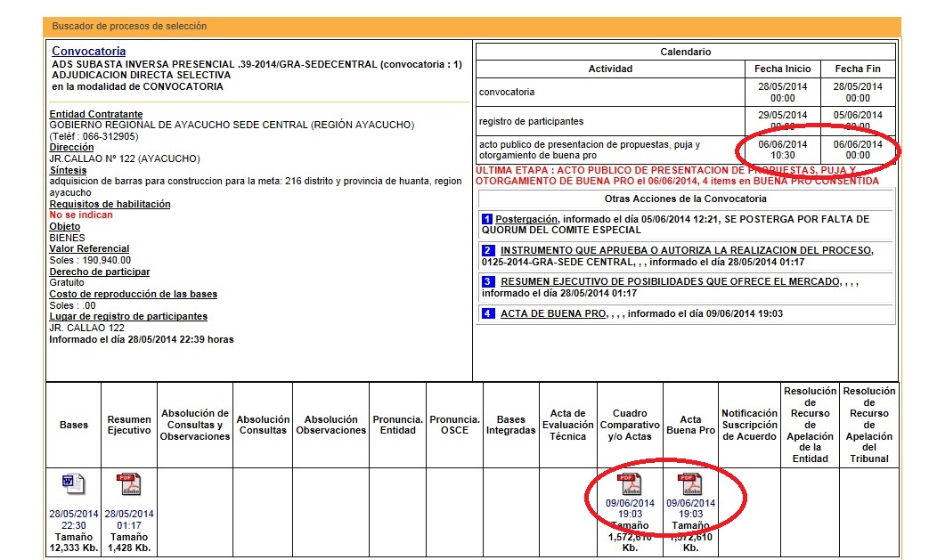Click the 06/06/2014 10:30 start date cell
Viewport: 929px width, 560px height.
783,150
